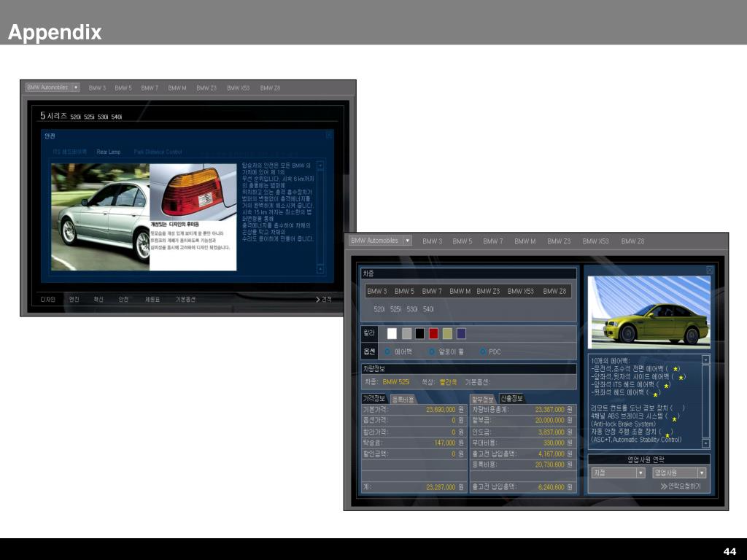Screen dimensions: 747x560
Task: Click the yellow BMW coupe image
Action: point(649,311)
